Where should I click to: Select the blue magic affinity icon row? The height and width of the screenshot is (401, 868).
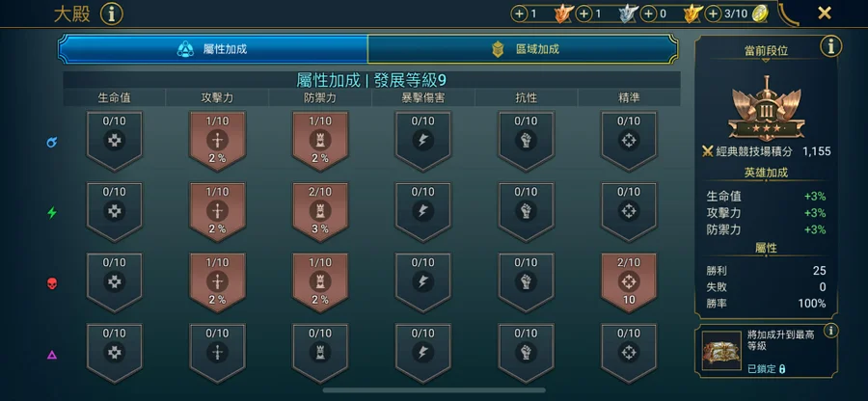51,142
